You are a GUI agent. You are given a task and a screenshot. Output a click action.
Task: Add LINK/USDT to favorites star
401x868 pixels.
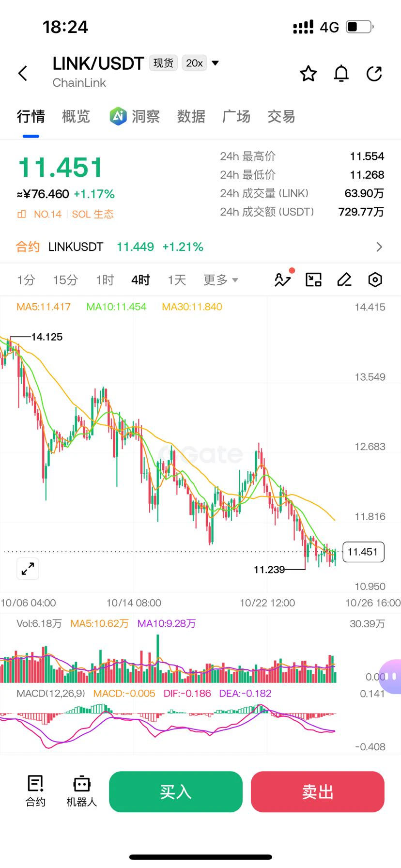[308, 74]
